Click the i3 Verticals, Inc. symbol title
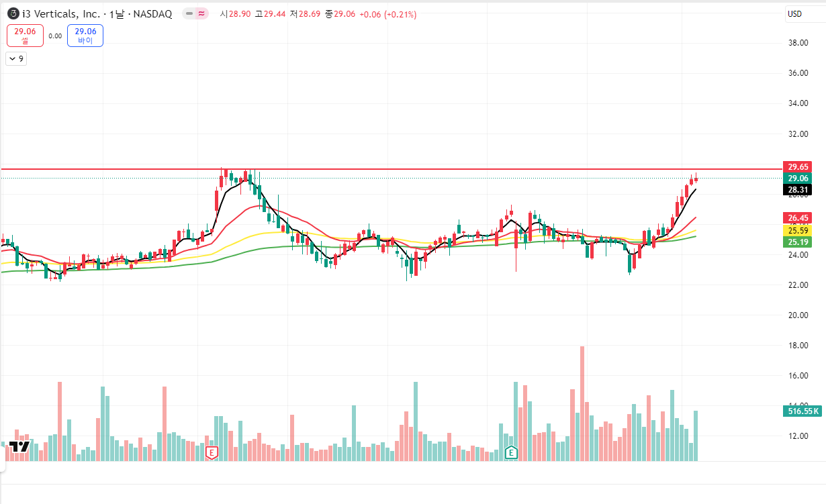 (x=62, y=13)
